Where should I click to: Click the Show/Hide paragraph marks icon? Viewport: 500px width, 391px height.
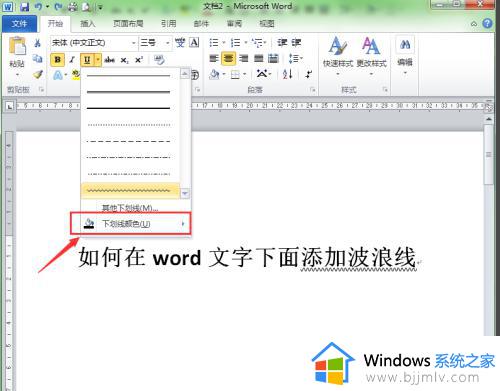pos(309,74)
